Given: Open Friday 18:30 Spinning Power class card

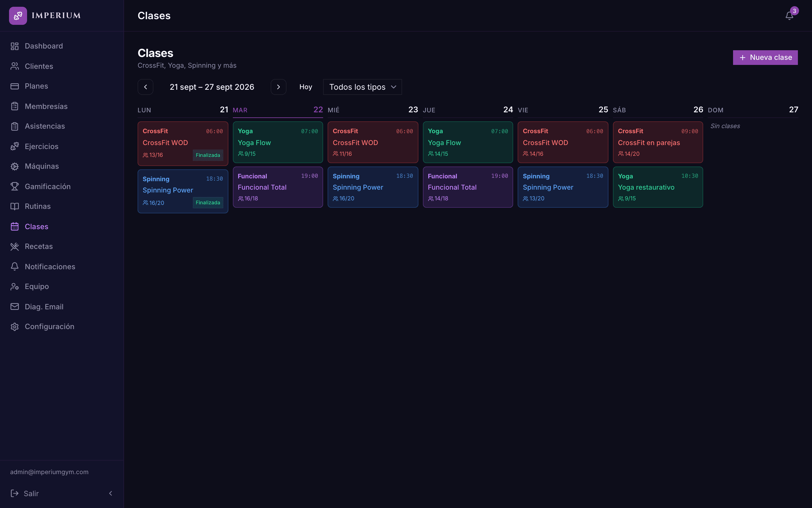Looking at the screenshot, I should tap(563, 187).
